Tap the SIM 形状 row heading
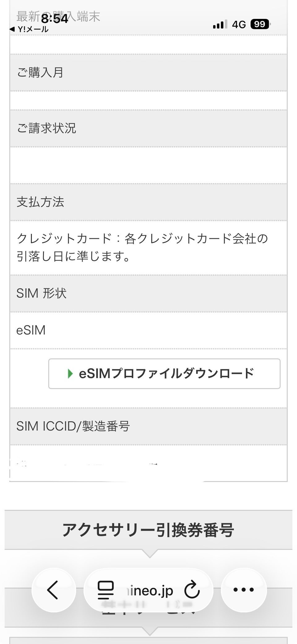 [x=41, y=293]
